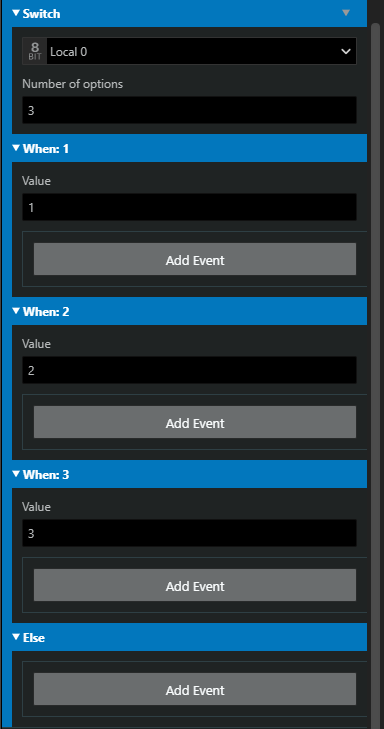Open the Local 0 variable dropdown
This screenshot has height=729, width=384.
click(x=201, y=51)
